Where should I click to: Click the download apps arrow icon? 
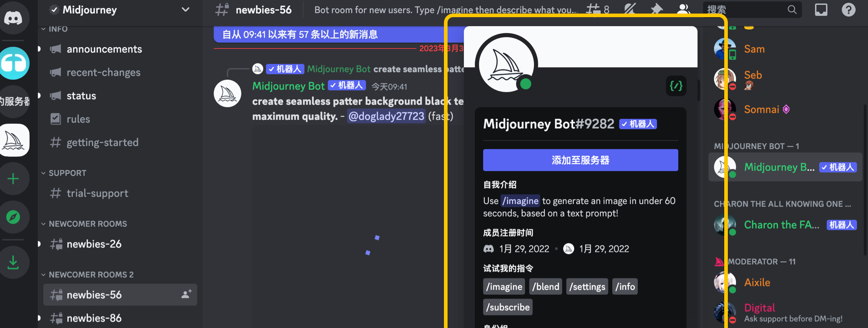tap(14, 262)
